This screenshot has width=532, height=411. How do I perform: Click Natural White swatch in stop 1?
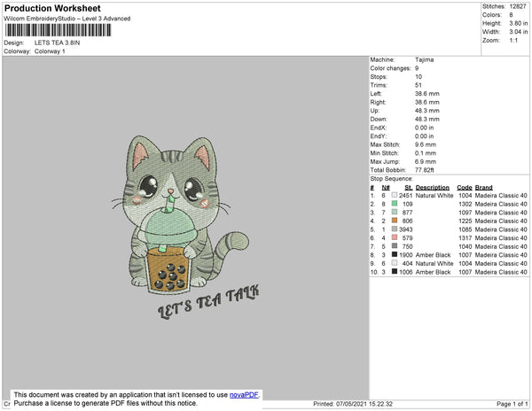coord(395,195)
